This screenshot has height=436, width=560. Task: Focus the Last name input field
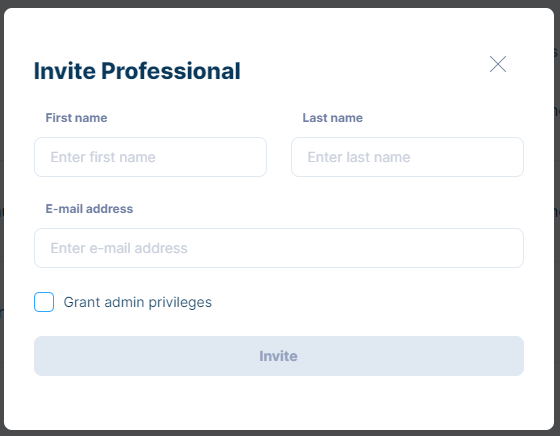pyautogui.click(x=408, y=157)
